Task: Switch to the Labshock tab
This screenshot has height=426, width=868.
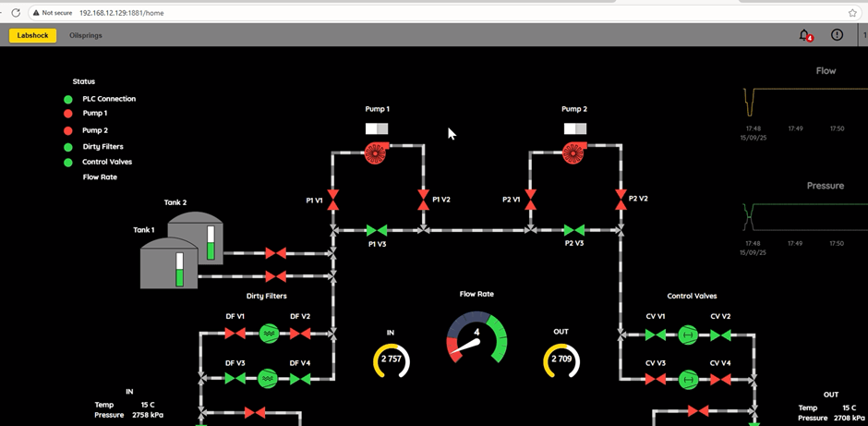Action: [33, 35]
